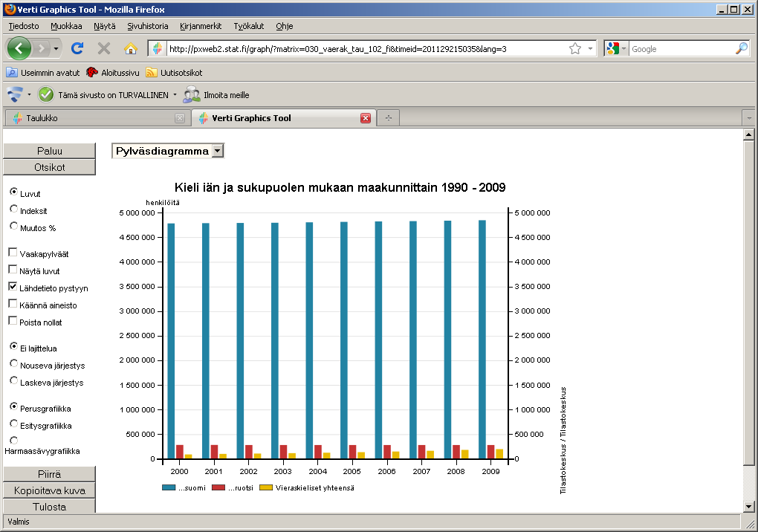Close the Taulukko tab
Viewport: 758px width, 532px height.
click(x=180, y=118)
